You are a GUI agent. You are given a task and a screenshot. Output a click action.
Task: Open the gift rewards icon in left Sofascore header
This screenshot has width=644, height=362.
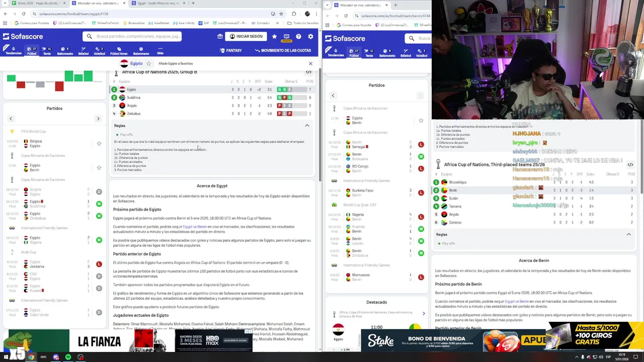[220, 36]
